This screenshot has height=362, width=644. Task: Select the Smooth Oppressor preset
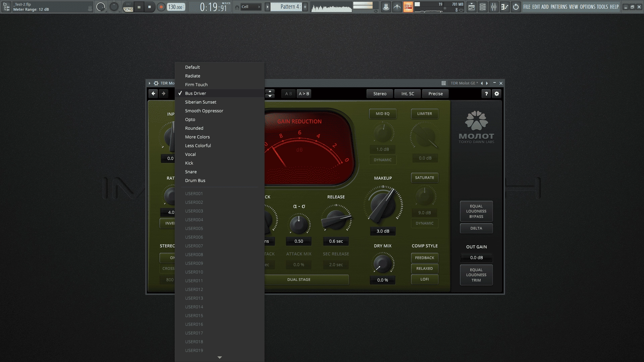coord(220,111)
